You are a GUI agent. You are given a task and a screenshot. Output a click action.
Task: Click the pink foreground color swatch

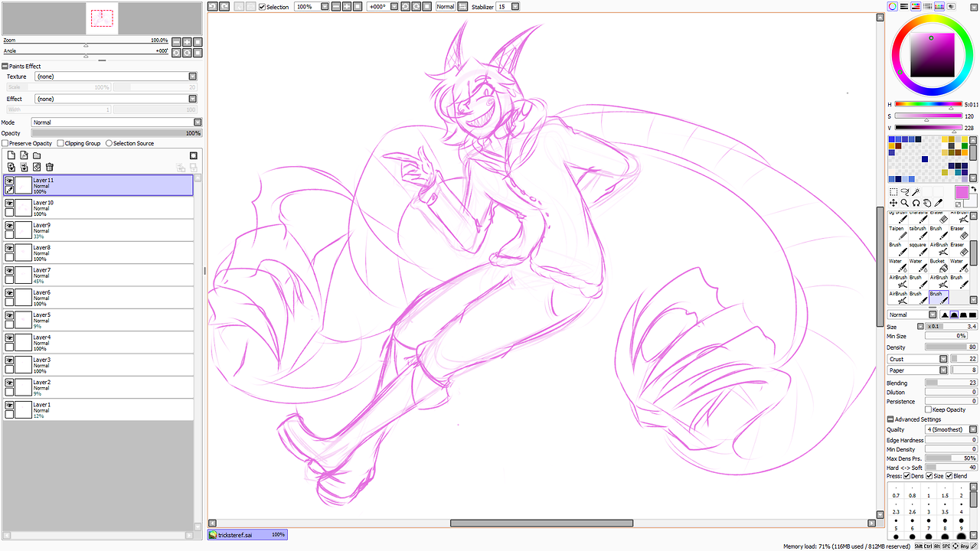point(962,192)
